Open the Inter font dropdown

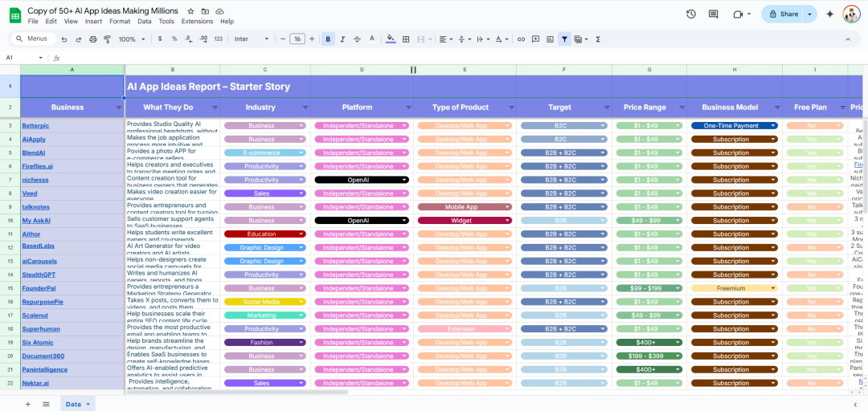tap(252, 39)
